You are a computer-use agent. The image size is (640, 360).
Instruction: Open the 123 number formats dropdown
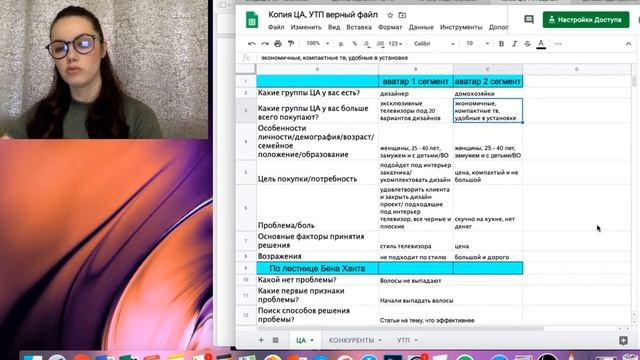[395, 44]
